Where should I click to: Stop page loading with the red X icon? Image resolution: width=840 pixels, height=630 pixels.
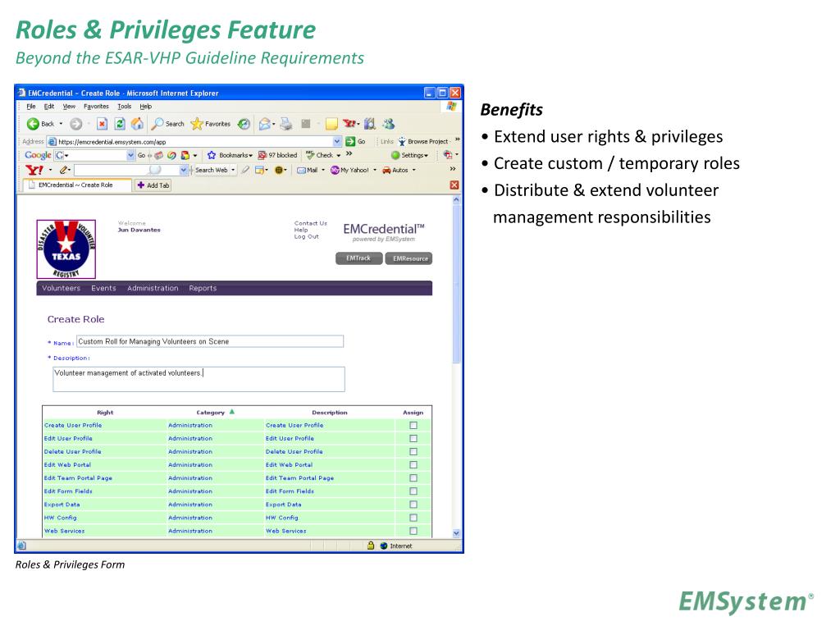102,124
